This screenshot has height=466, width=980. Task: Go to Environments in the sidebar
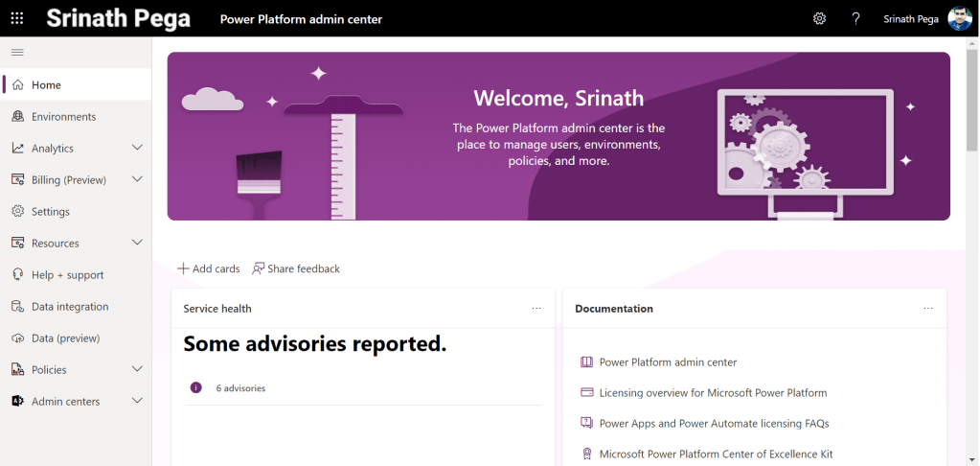pos(63,117)
